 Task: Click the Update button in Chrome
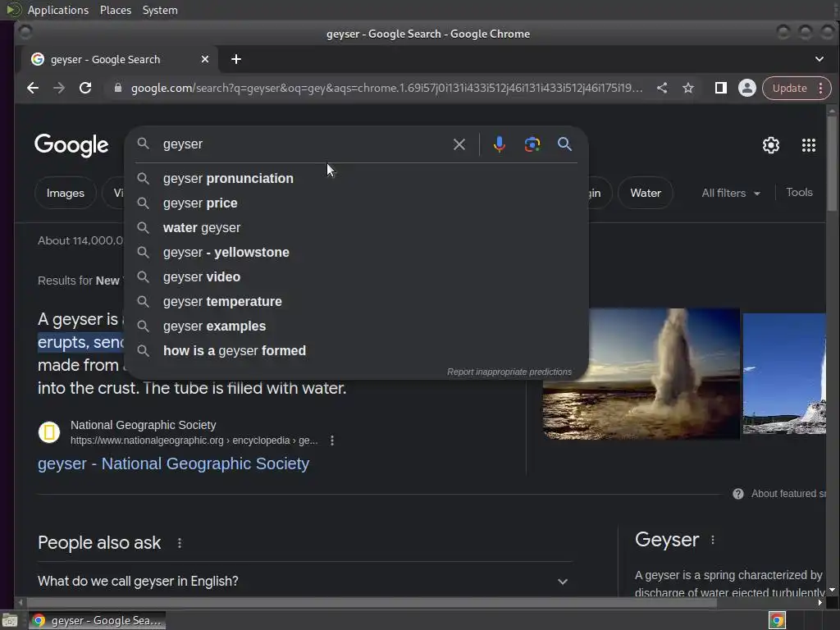[790, 89]
